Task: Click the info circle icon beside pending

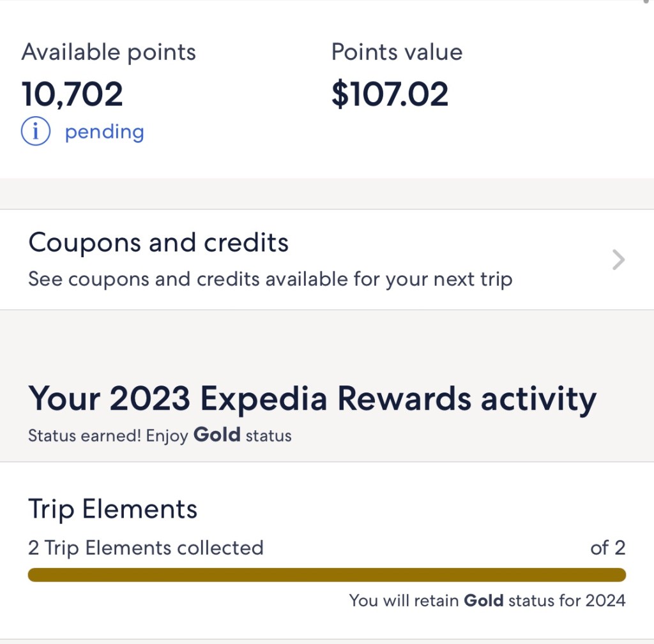Action: point(36,132)
